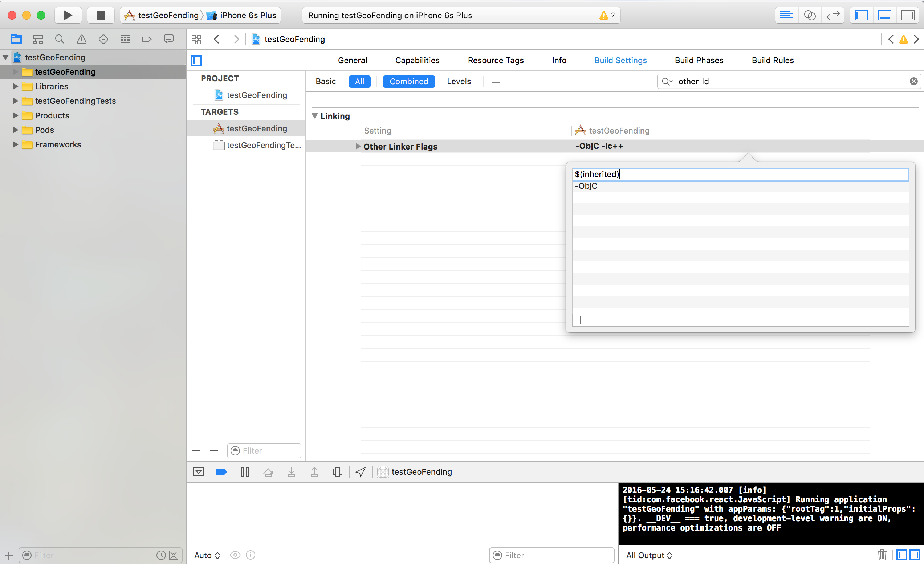Select the Levels view button
Image resolution: width=924 pixels, height=564 pixels.
pos(459,82)
